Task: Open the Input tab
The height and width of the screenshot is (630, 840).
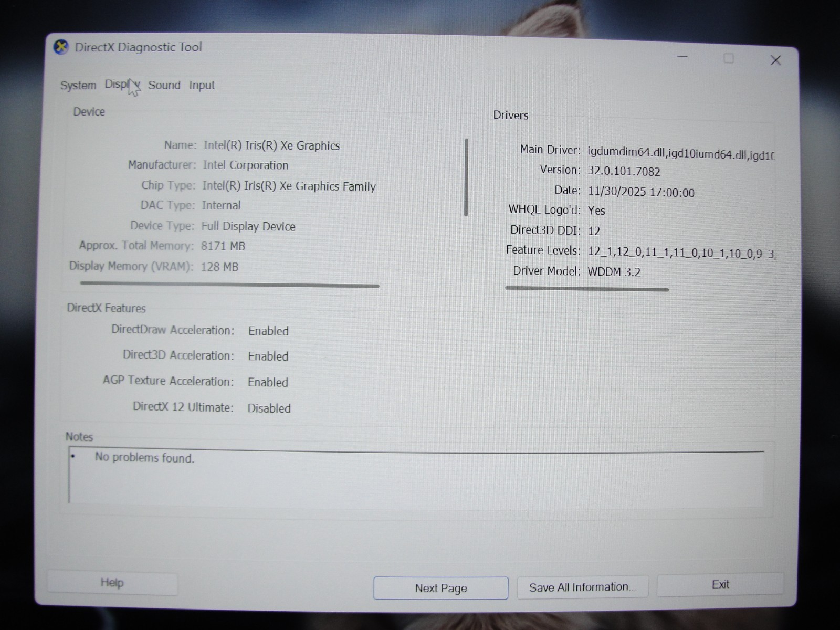Action: pos(202,85)
